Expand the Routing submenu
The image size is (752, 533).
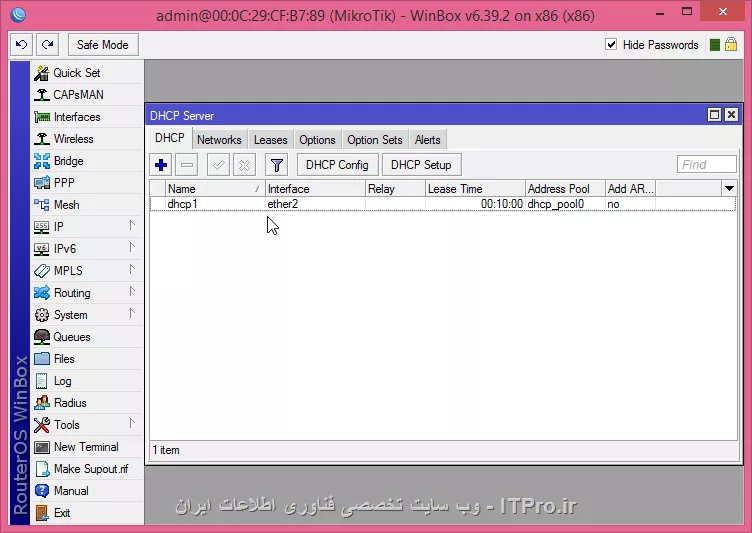[71, 293]
